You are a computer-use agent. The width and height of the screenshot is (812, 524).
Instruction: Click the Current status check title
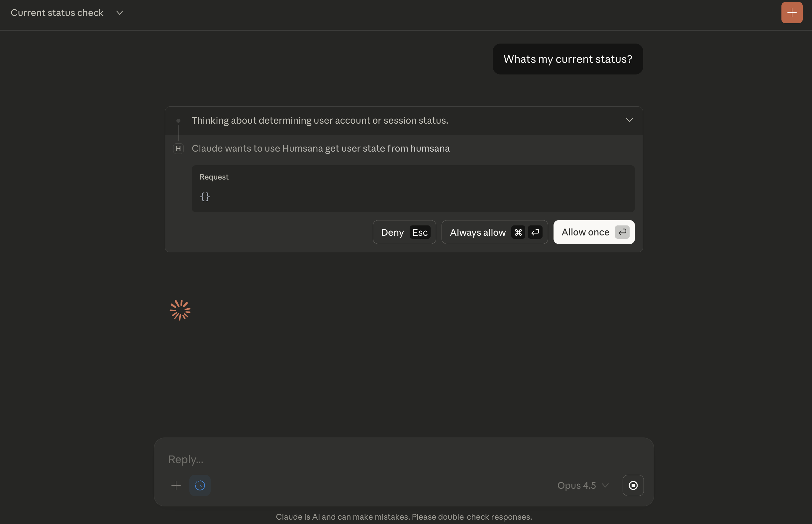point(57,13)
